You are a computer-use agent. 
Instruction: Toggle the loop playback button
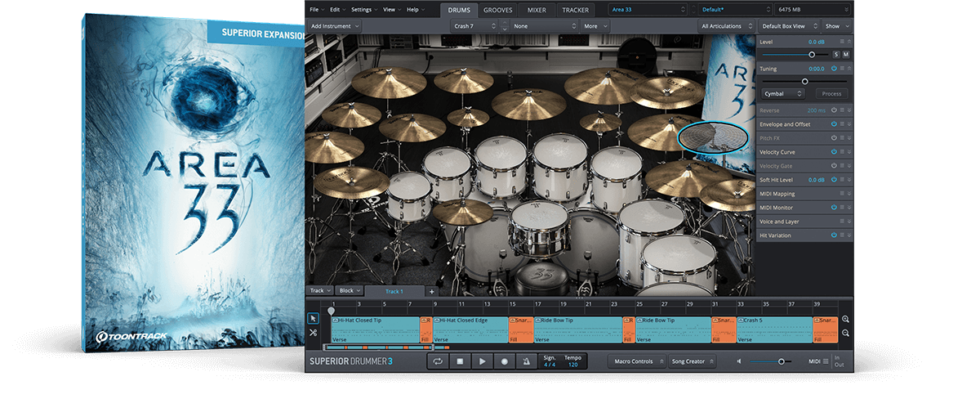click(438, 361)
